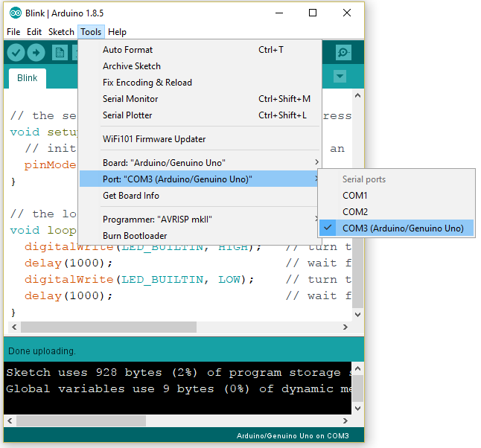481x448 pixels.
Task: Click the 'delay(1000);' line after LOW
Action: (x=69, y=296)
